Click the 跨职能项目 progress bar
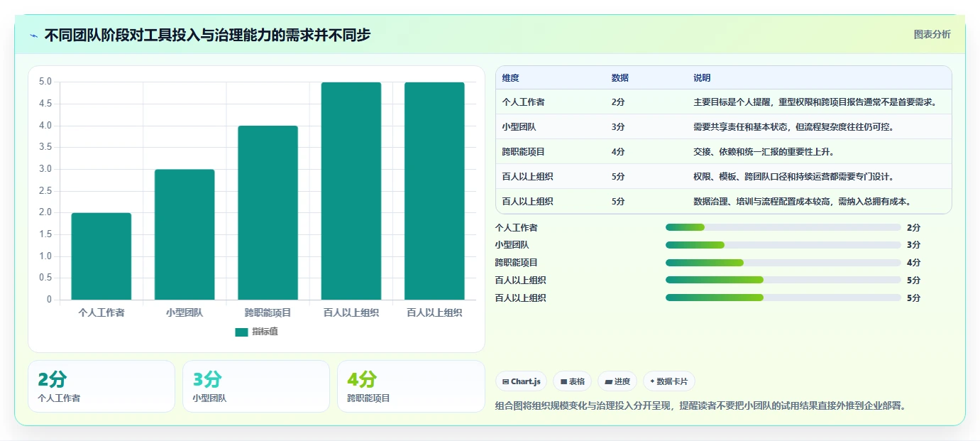980x441 pixels. point(783,263)
